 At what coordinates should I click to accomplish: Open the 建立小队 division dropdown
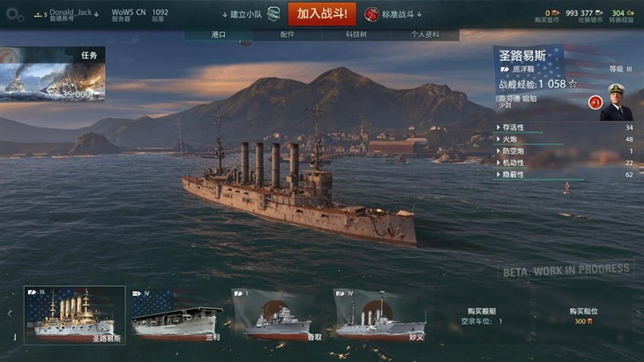(243, 14)
